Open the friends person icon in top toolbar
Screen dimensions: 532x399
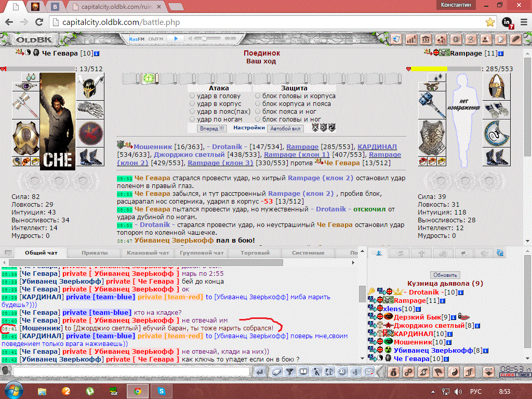tap(486, 39)
